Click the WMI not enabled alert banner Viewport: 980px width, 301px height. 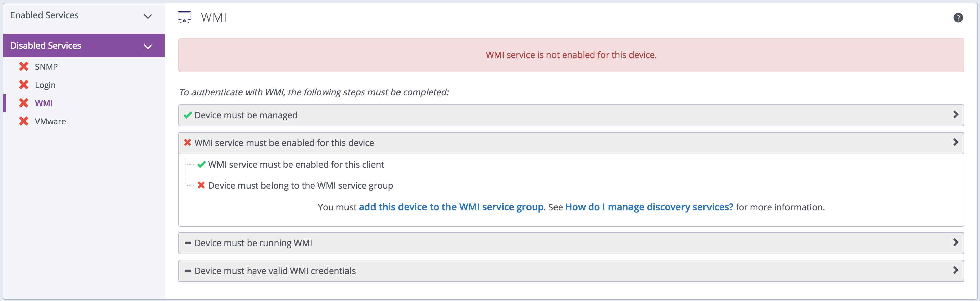571,55
